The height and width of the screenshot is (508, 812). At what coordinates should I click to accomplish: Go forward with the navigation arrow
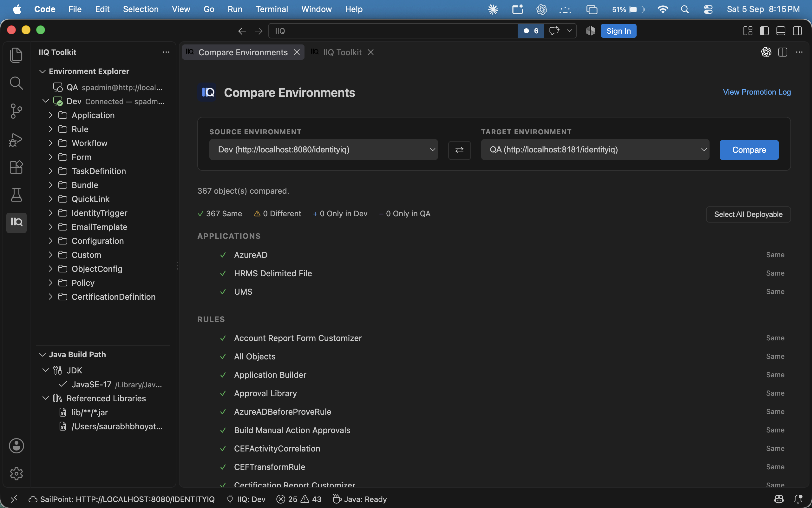point(259,31)
